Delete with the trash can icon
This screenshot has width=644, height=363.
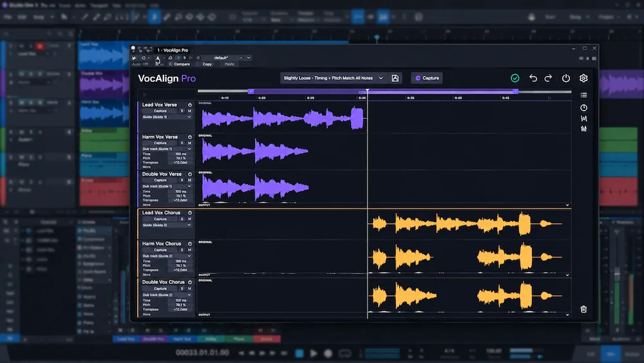(x=583, y=309)
